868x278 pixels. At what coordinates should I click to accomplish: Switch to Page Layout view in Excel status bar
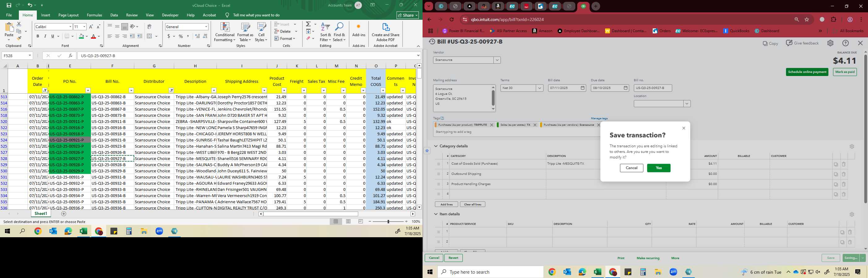pyautogui.click(x=348, y=221)
